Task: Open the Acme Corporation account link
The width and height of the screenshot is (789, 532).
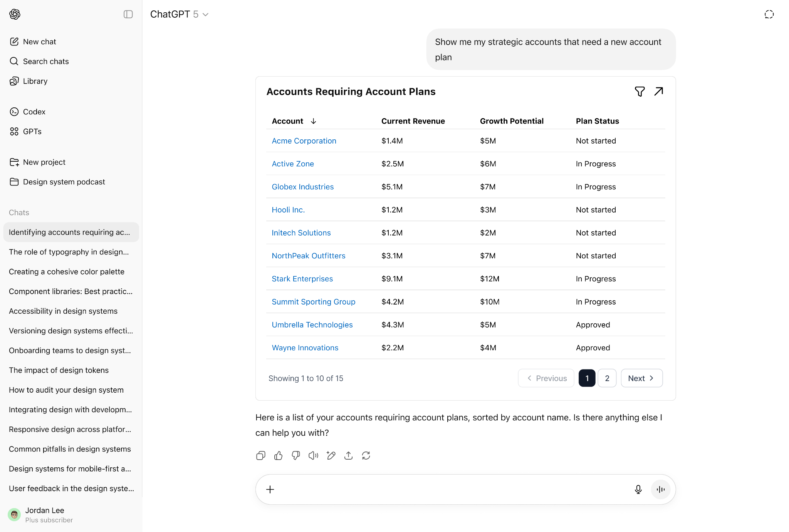Action: click(304, 141)
